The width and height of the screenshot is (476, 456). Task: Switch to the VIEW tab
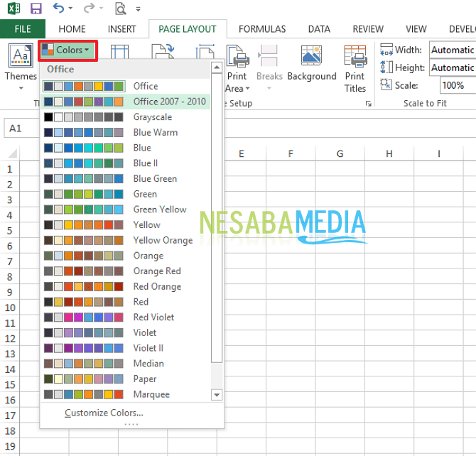416,29
